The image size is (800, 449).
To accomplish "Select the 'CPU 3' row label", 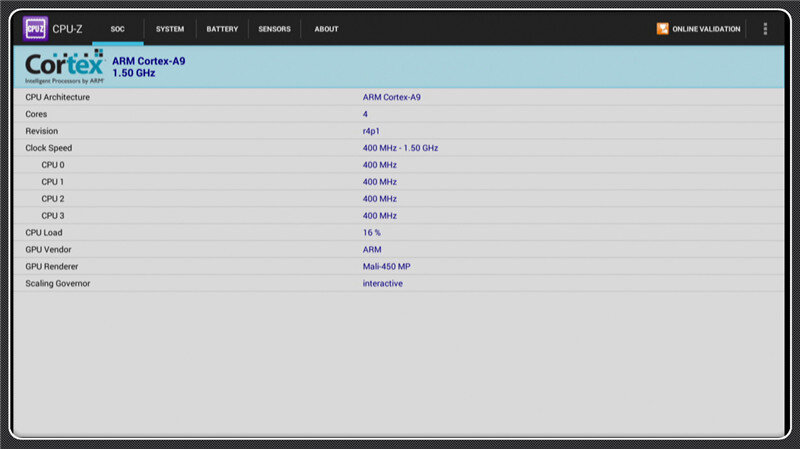I will click(53, 215).
